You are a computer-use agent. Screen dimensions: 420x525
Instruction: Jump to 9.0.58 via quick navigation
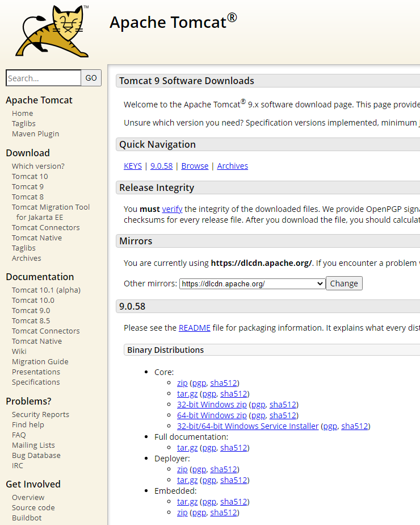point(162,166)
